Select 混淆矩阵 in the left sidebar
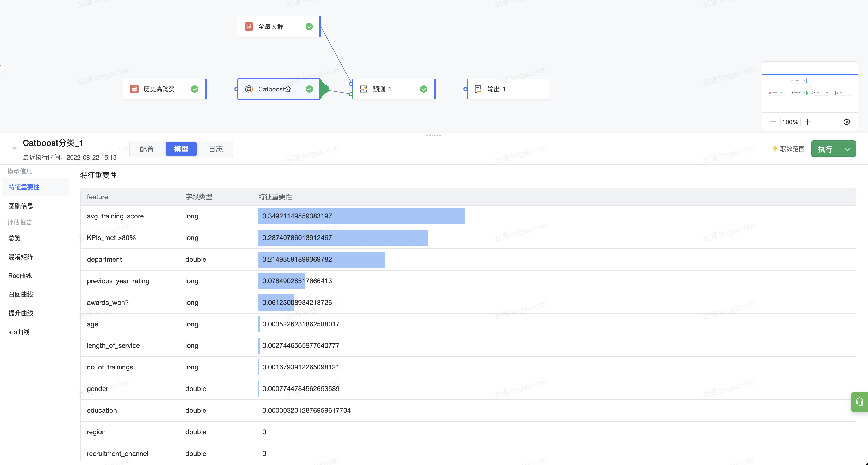 (x=21, y=257)
